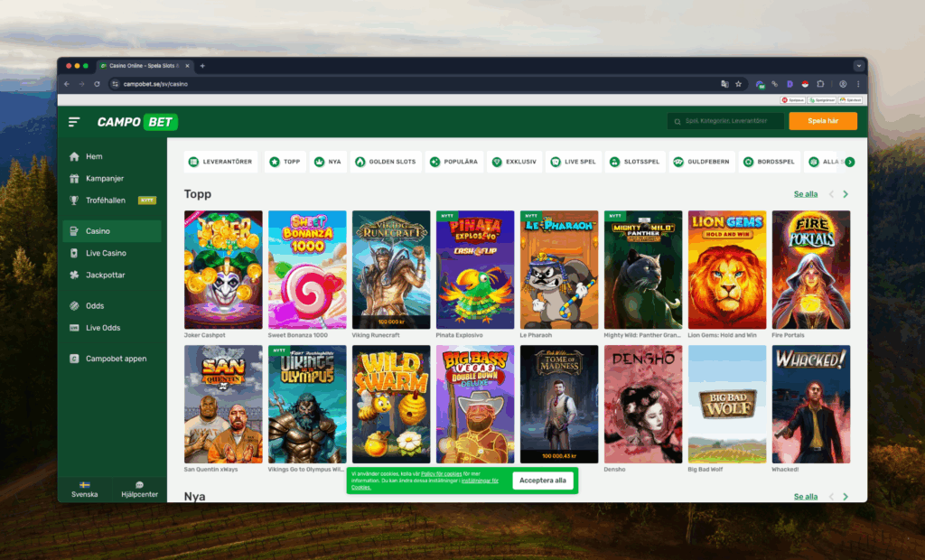Open the Chrome extensions puzzle icon
This screenshot has width=925, height=560.
click(x=820, y=84)
